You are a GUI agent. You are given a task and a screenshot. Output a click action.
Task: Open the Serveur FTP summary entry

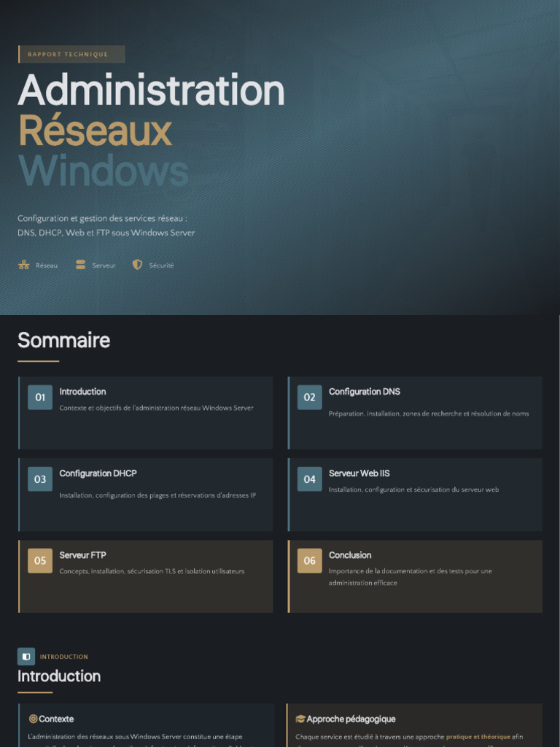tap(146, 576)
